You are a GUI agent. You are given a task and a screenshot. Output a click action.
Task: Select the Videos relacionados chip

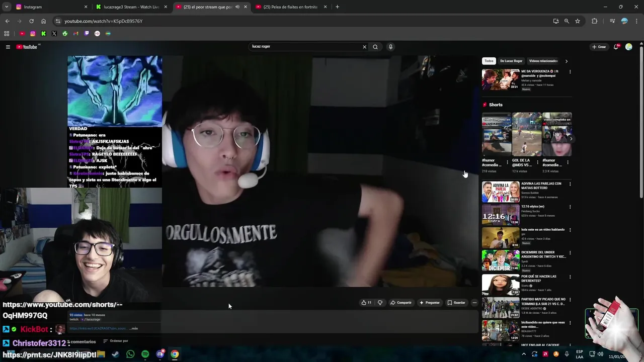(x=543, y=61)
